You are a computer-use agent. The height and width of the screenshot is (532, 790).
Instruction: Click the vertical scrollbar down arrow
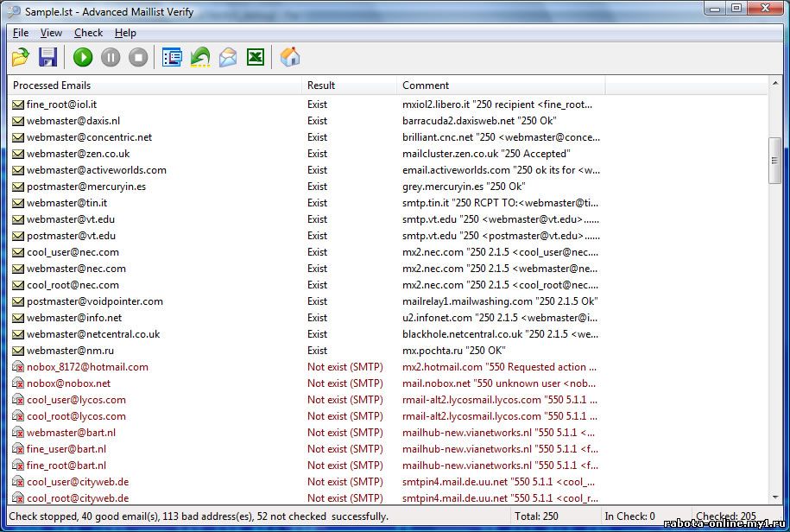point(775,498)
